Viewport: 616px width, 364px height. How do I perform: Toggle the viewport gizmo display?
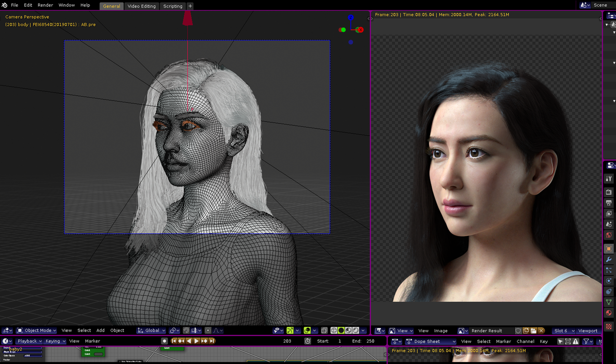[x=290, y=330]
